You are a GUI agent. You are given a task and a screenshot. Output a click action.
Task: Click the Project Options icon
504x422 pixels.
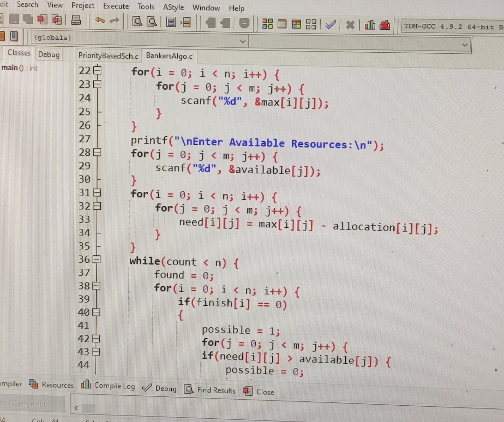click(x=244, y=23)
